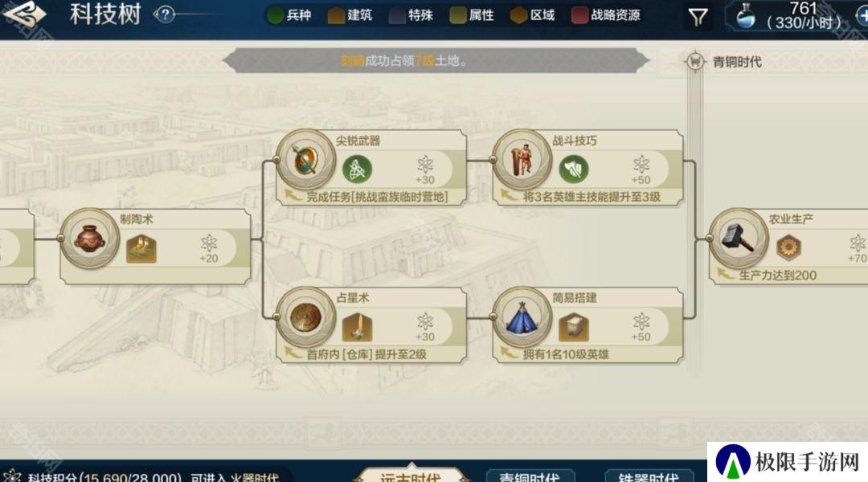Click the pottery jar icon of 制陶术

[x=90, y=239]
